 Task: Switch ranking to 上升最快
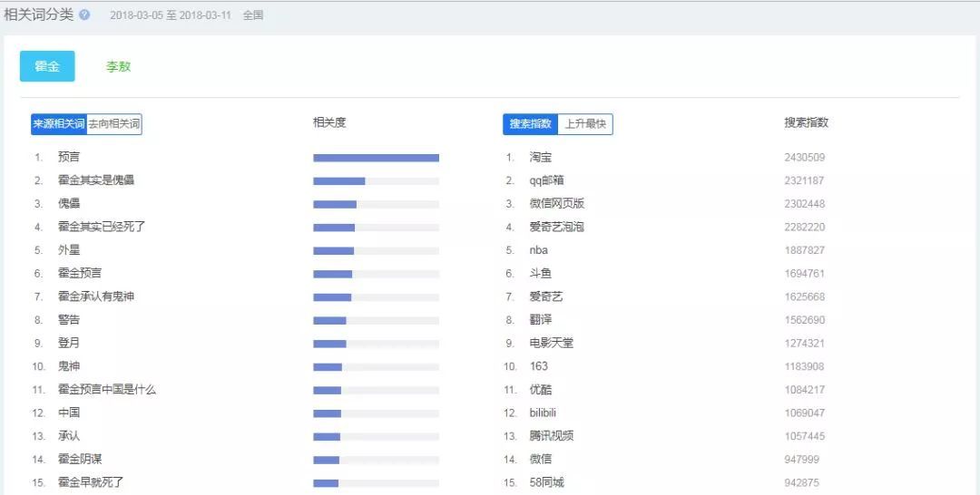pyautogui.click(x=585, y=124)
